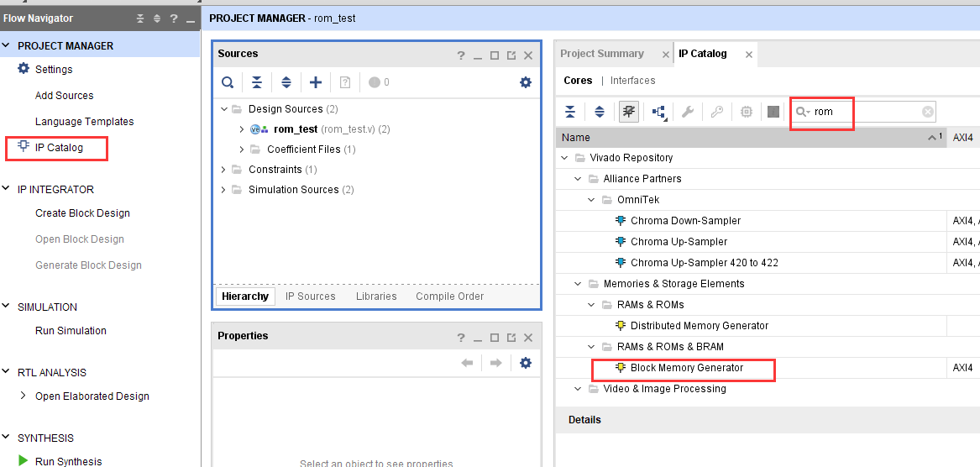Click the Sources search magnifier icon
The width and height of the screenshot is (980, 467).
click(x=228, y=82)
